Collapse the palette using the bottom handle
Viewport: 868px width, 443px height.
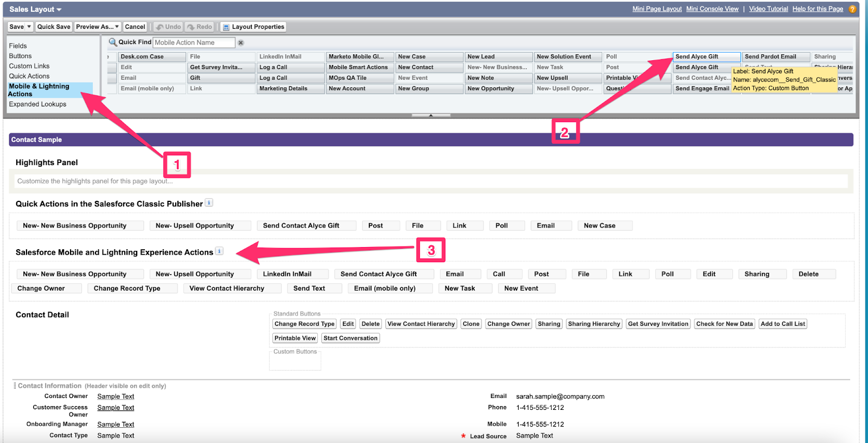(x=431, y=115)
